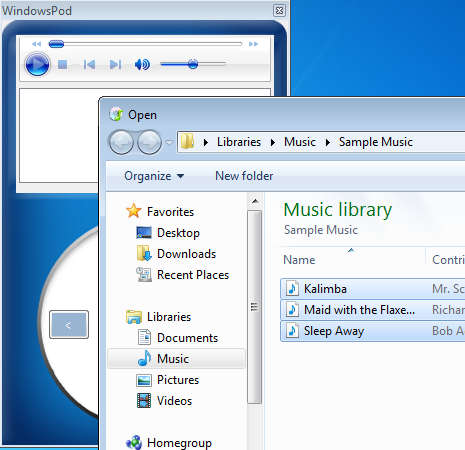Click the rewind double-arrow icon
465x450 pixels.
coord(36,44)
